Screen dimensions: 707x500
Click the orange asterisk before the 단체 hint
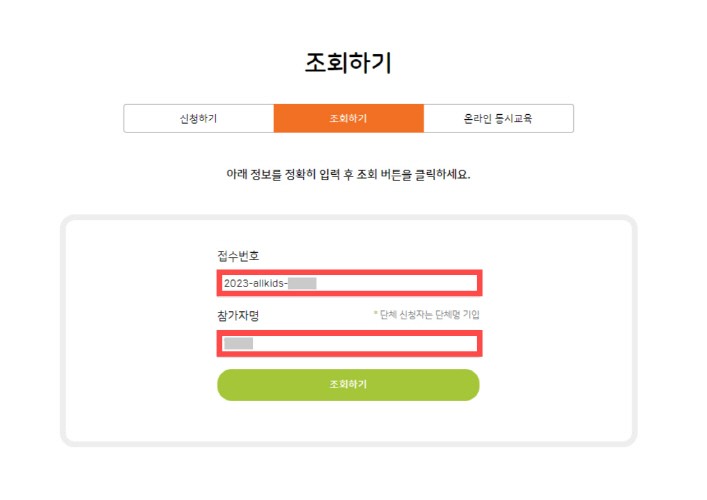coord(375,313)
